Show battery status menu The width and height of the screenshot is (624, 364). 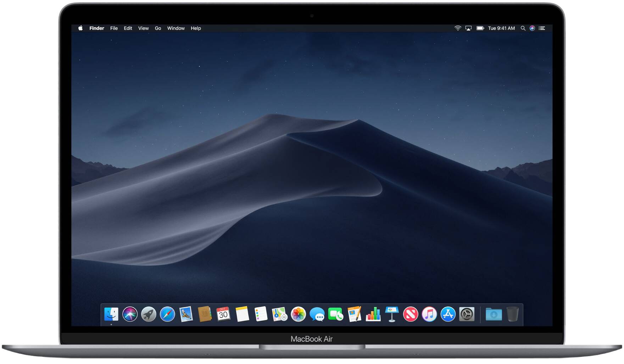[x=480, y=28]
